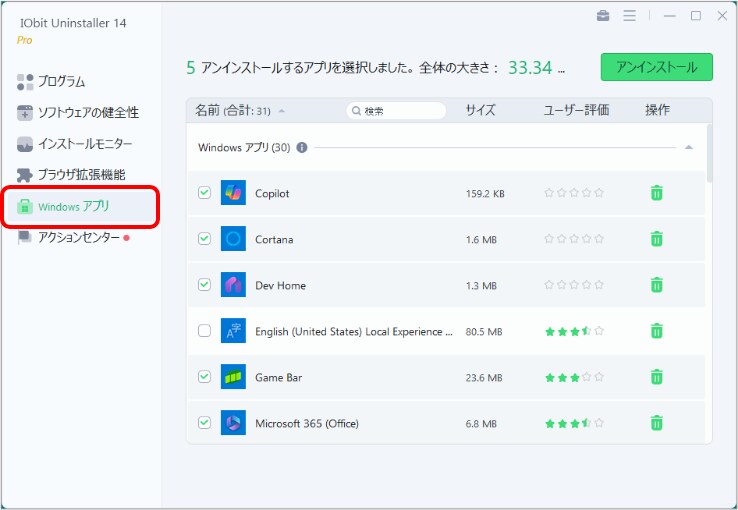Sort by 名前 column arrow
The width and height of the screenshot is (738, 510).
(x=281, y=112)
